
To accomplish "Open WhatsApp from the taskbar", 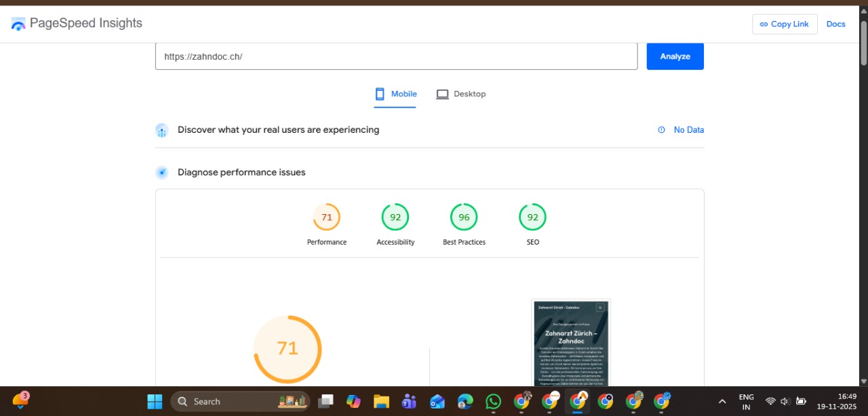I will coord(493,401).
